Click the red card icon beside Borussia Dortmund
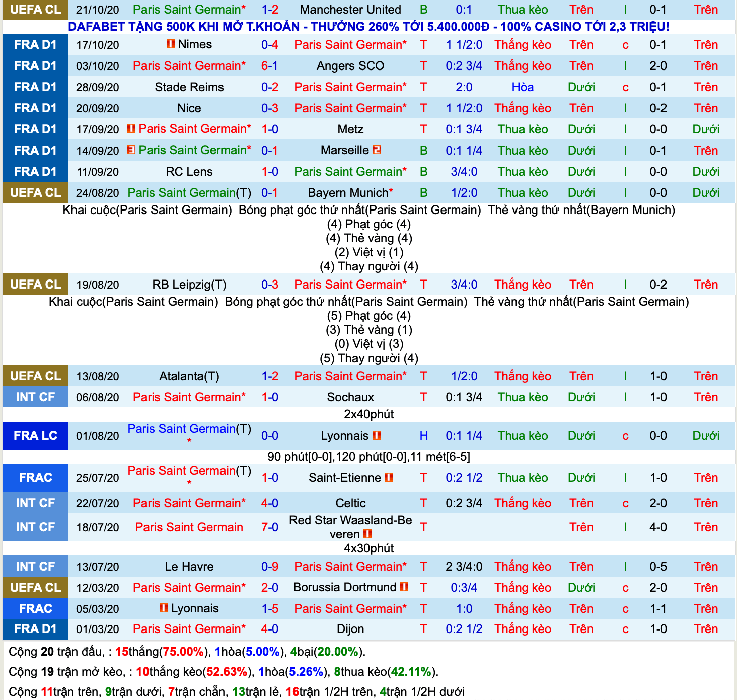Screen dimensions: 737x700 pos(404,587)
